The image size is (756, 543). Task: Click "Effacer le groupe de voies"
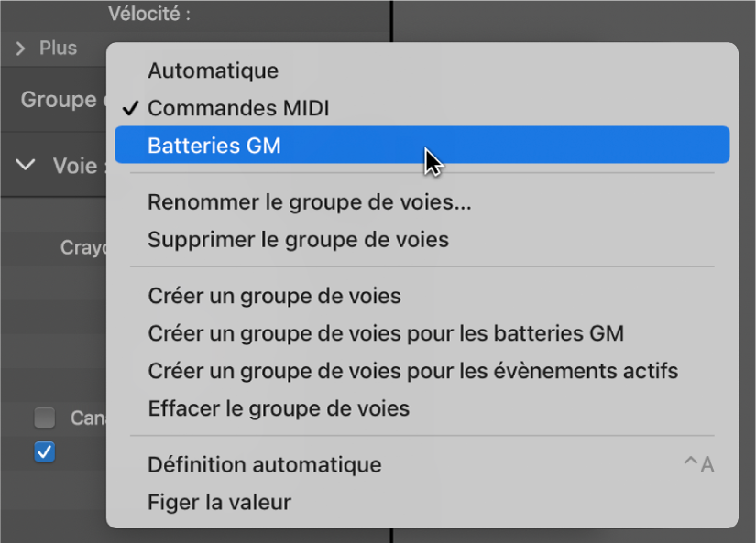(279, 409)
